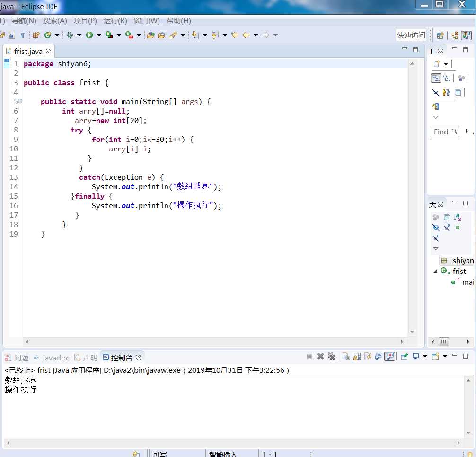Click the 快速访问 quick access field
Image resolution: width=476 pixels, height=457 pixels.
click(411, 35)
